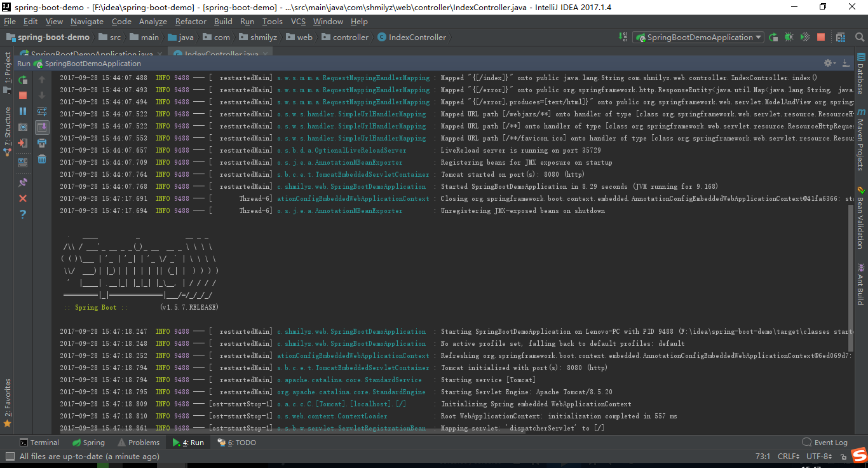The image size is (868, 468).
Task: Open Search Everywhere magnifier
Action: click(x=859, y=38)
